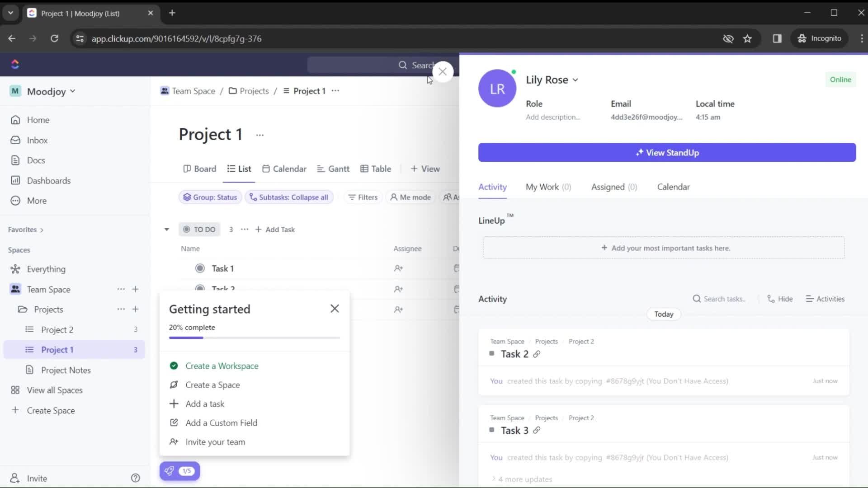The image size is (868, 488).
Task: Toggle the Hide option in Activity
Action: click(780, 299)
